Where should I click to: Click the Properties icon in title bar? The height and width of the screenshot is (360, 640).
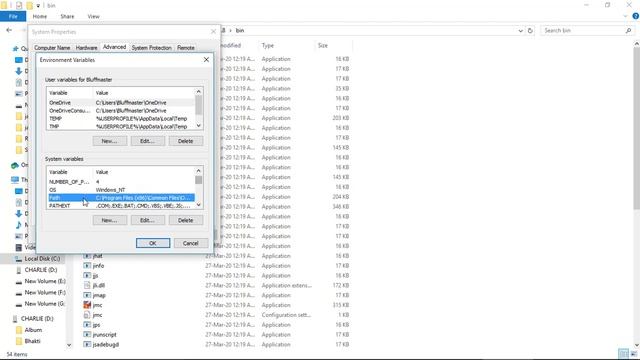[x=19, y=5]
